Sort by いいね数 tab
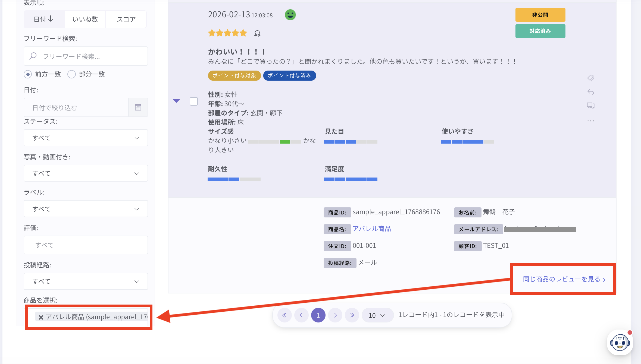The height and width of the screenshot is (364, 641). click(x=85, y=19)
